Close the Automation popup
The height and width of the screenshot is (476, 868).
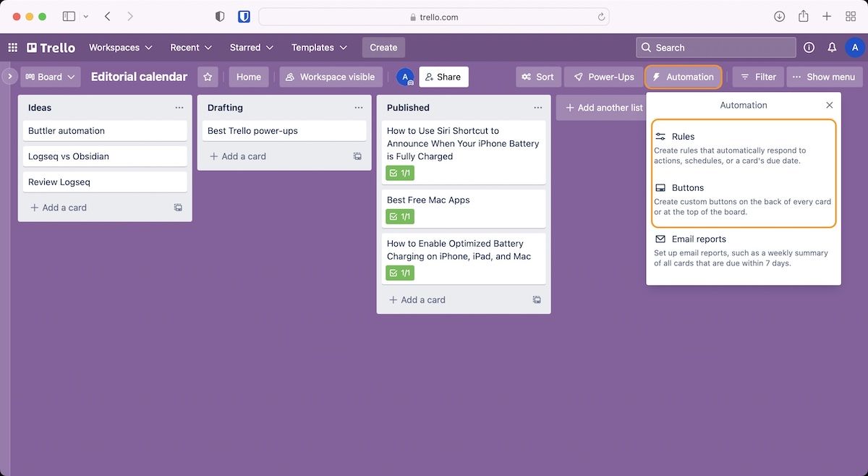(829, 106)
